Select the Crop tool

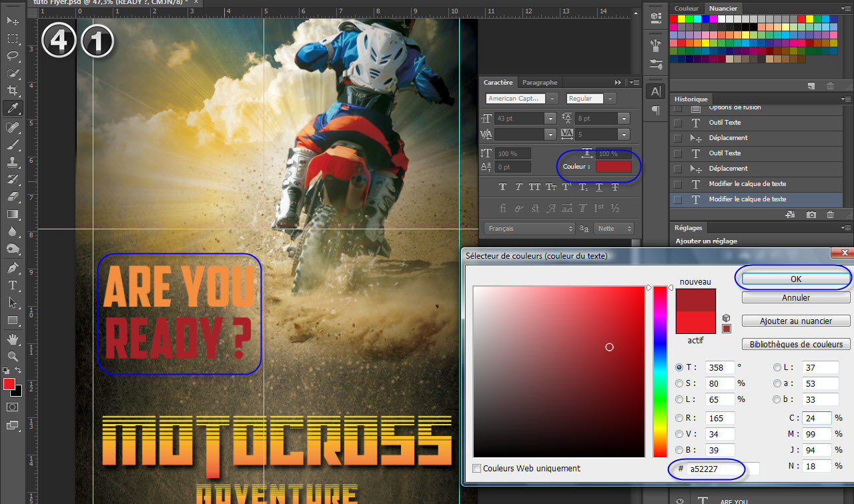tap(13, 91)
